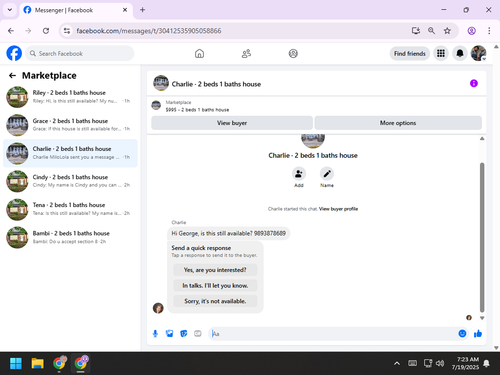The image size is (500, 375).
Task: Open Bambi - 2 beds 1 baths house chat
Action: click(x=70, y=237)
